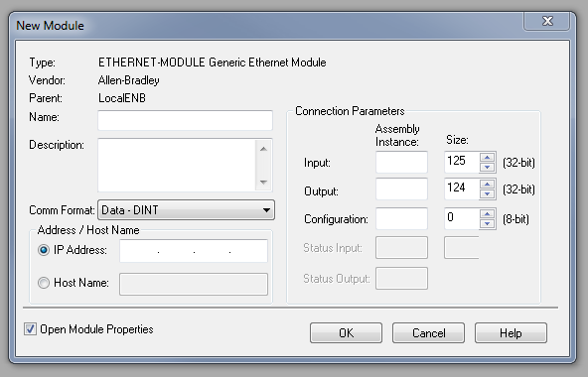The width and height of the screenshot is (588, 377).
Task: Click Output Assembly Instance field
Action: click(x=401, y=189)
